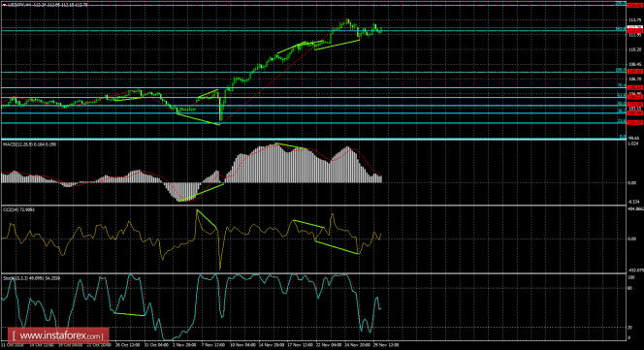
Task: Click the Stochastic 20 level scale label
Action: (x=630, y=328)
